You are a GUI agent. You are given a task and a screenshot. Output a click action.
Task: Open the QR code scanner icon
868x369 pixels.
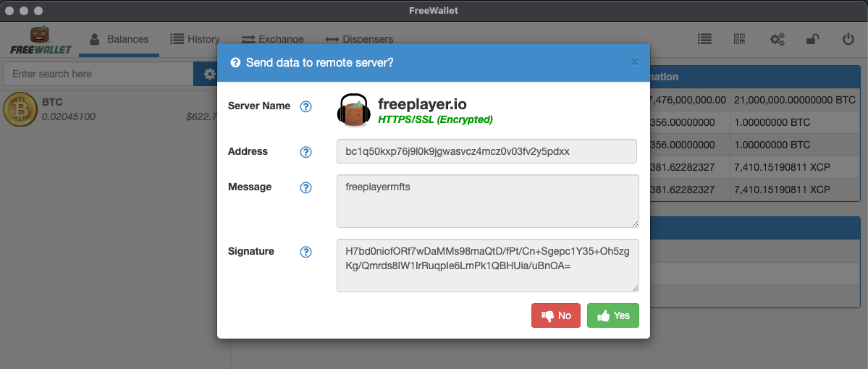tap(740, 39)
